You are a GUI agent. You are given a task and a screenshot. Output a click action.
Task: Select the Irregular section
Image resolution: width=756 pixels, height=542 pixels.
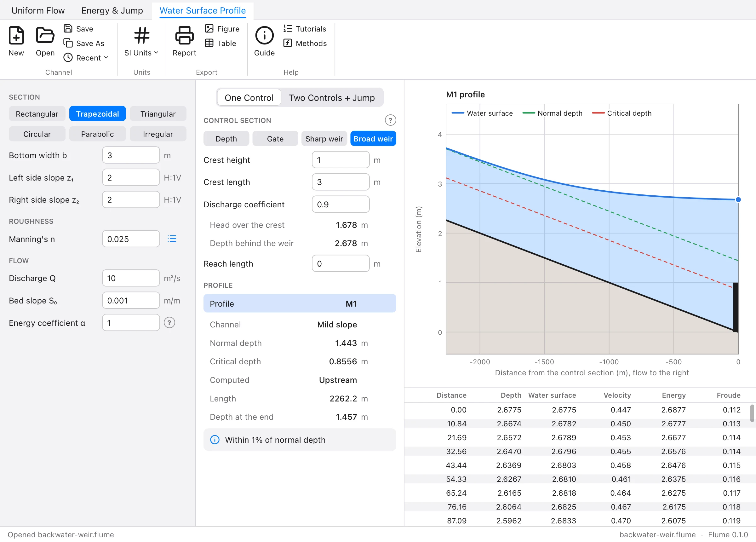click(158, 134)
